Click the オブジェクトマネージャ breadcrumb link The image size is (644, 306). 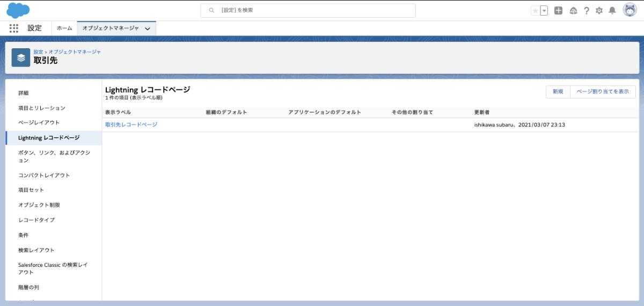(x=75, y=52)
